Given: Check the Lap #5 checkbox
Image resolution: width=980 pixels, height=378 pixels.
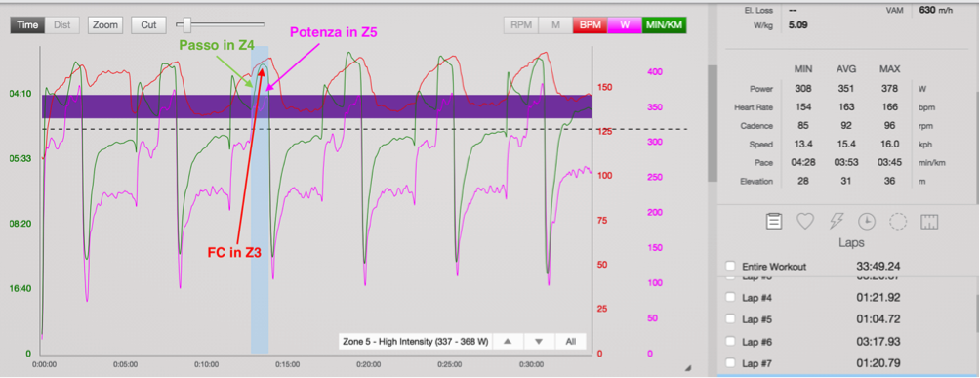Looking at the screenshot, I should (730, 319).
